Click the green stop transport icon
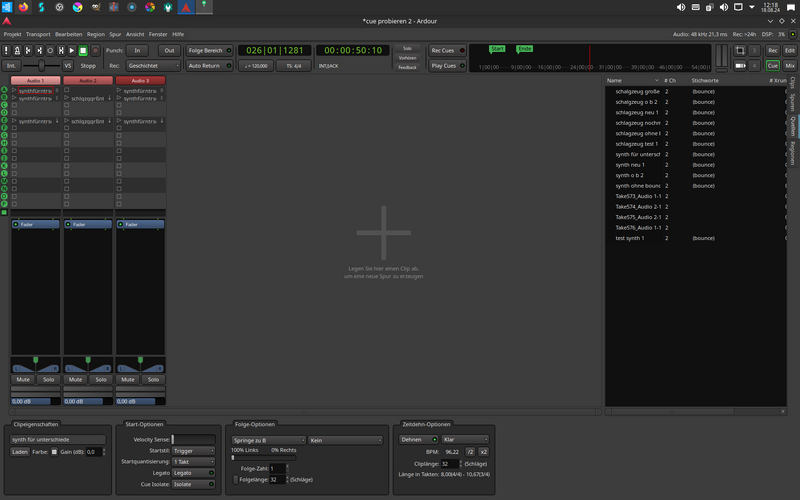 [83, 51]
